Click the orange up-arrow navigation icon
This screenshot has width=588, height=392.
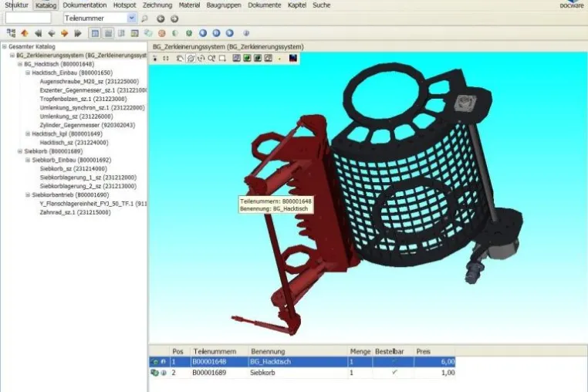coord(25,33)
